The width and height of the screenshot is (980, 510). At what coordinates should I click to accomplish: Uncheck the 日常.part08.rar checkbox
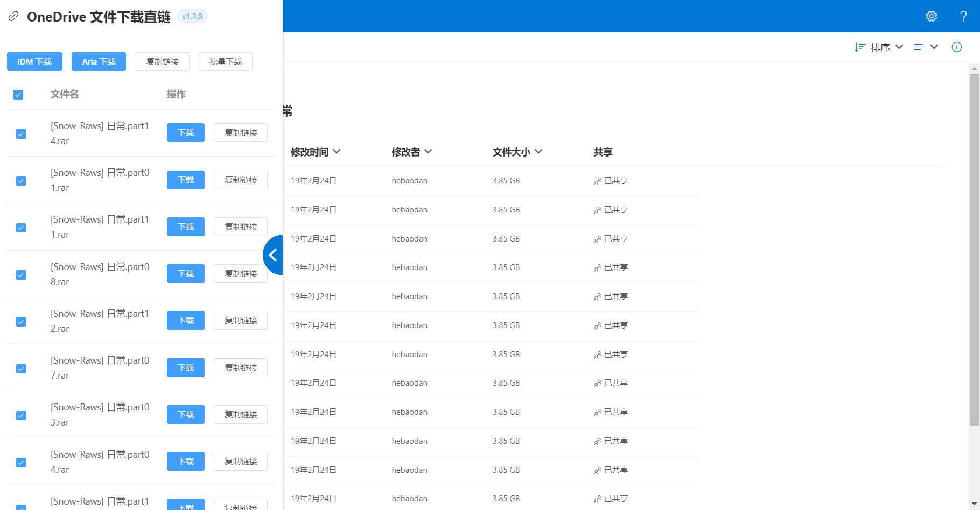(x=21, y=275)
